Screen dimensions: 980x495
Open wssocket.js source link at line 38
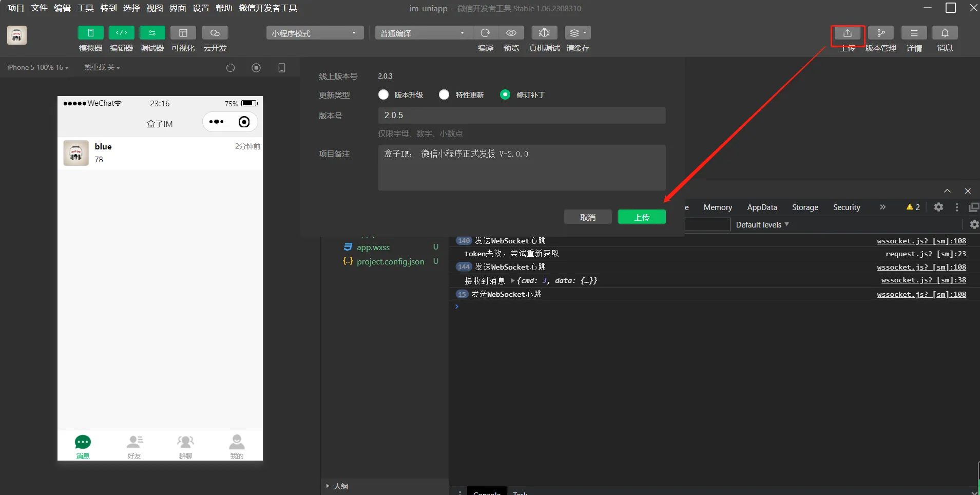tap(923, 280)
